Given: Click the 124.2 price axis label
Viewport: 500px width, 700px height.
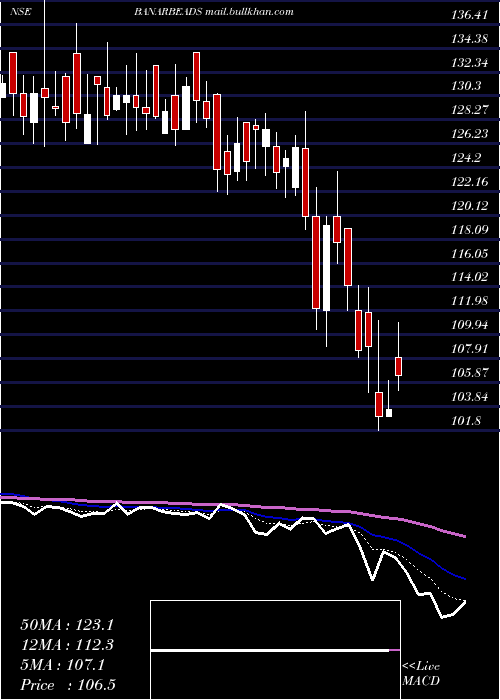Looking at the screenshot, I should pyautogui.click(x=466, y=158).
